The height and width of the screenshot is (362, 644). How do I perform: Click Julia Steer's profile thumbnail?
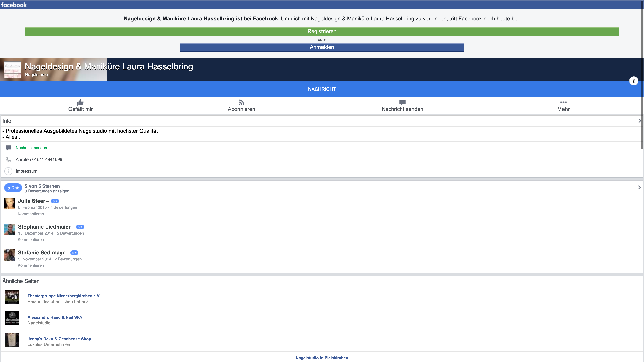[x=10, y=203]
